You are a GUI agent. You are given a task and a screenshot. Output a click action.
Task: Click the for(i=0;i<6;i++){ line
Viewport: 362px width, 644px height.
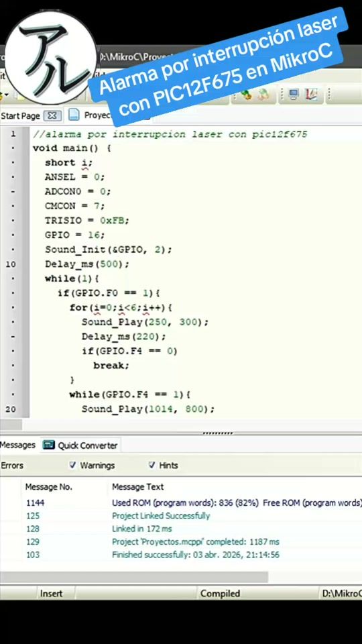pos(120,307)
